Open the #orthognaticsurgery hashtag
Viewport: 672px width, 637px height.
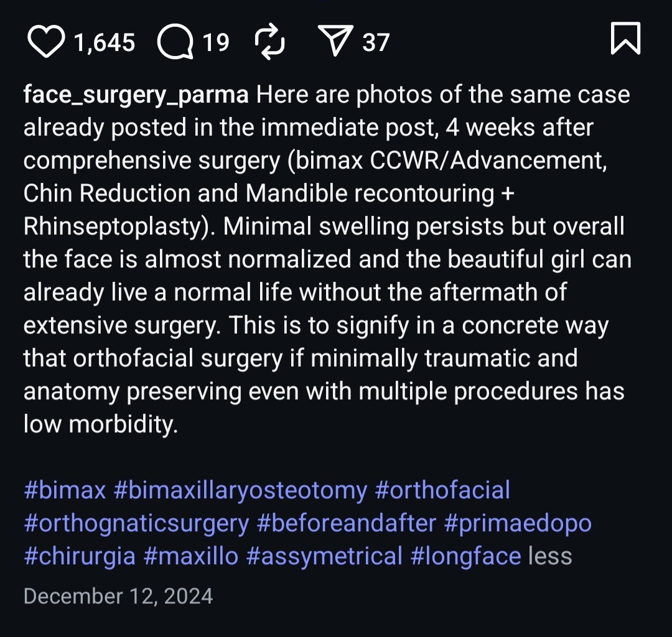click(136, 523)
